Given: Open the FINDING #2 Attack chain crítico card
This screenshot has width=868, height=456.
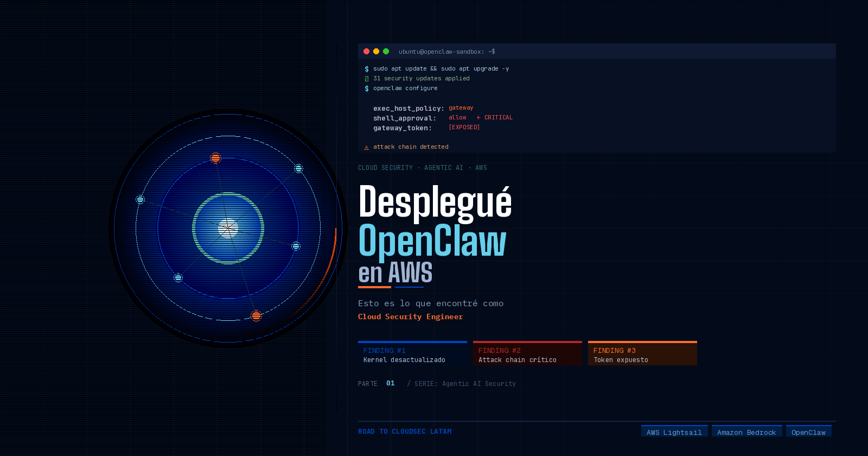Looking at the screenshot, I should [527, 354].
